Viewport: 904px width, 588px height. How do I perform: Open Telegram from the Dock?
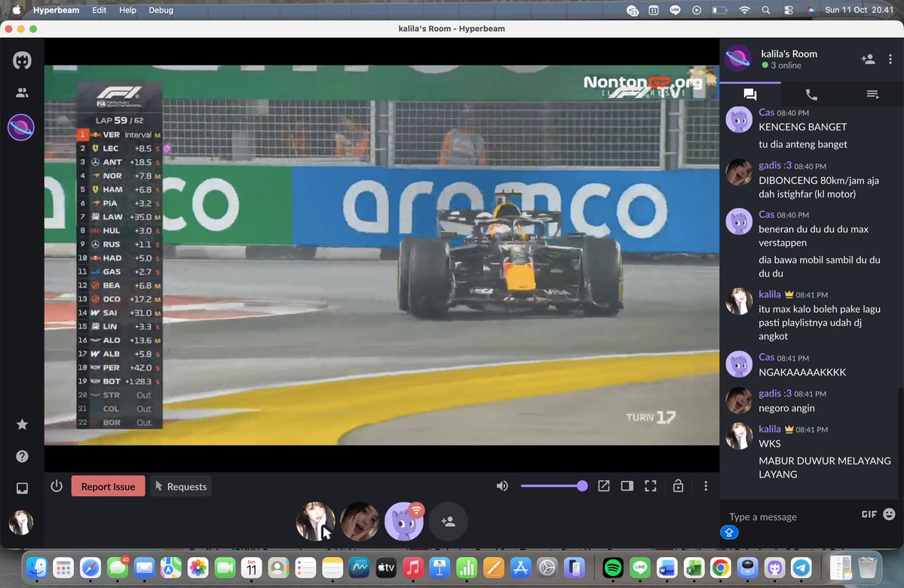[801, 568]
